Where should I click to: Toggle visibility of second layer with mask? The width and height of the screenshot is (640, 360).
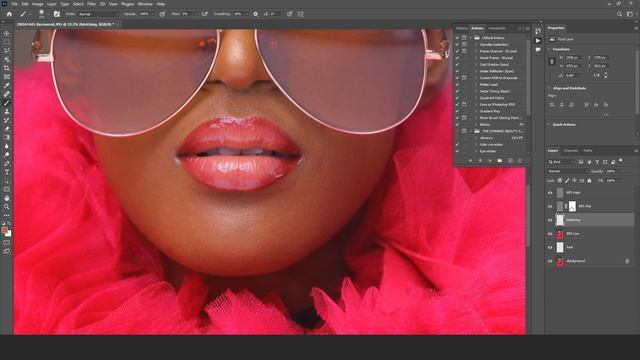click(550, 207)
